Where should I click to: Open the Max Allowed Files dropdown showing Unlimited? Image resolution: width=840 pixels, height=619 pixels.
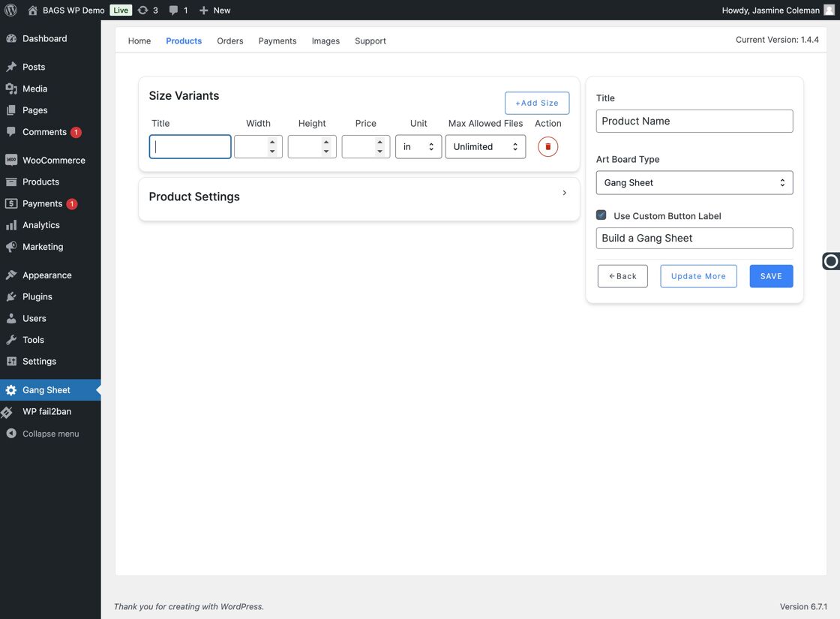tap(485, 147)
